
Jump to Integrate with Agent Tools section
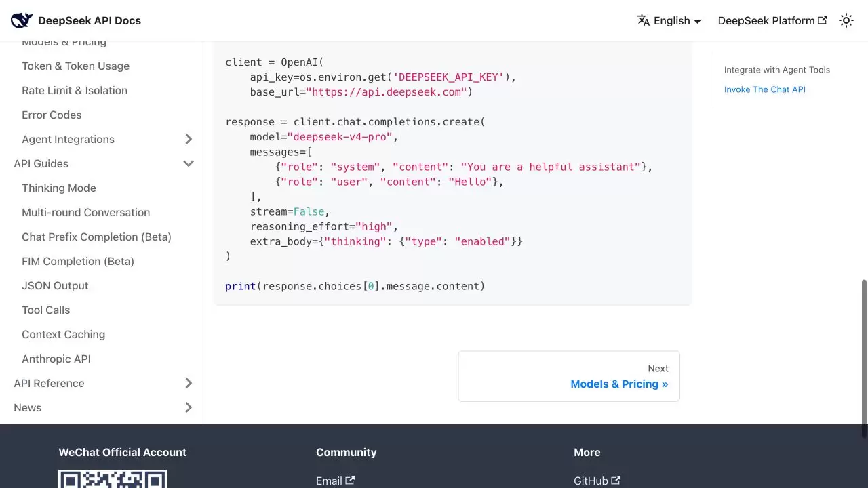point(777,70)
